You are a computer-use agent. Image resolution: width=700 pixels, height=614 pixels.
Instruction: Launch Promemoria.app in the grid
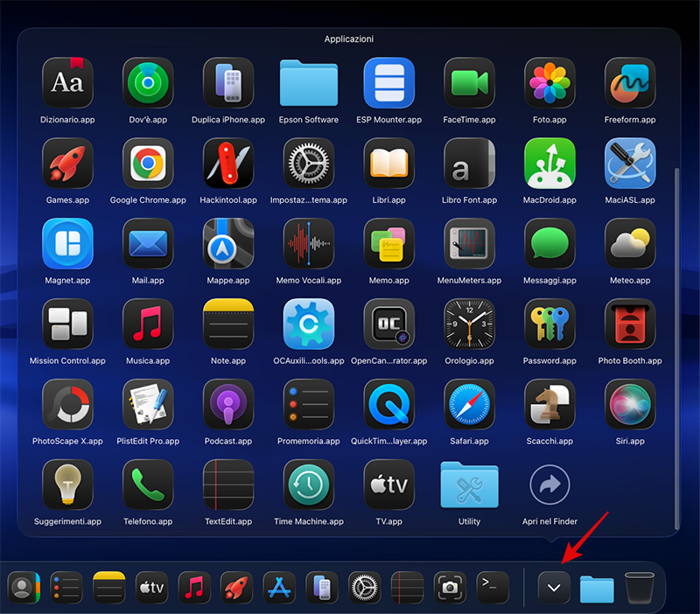click(309, 404)
